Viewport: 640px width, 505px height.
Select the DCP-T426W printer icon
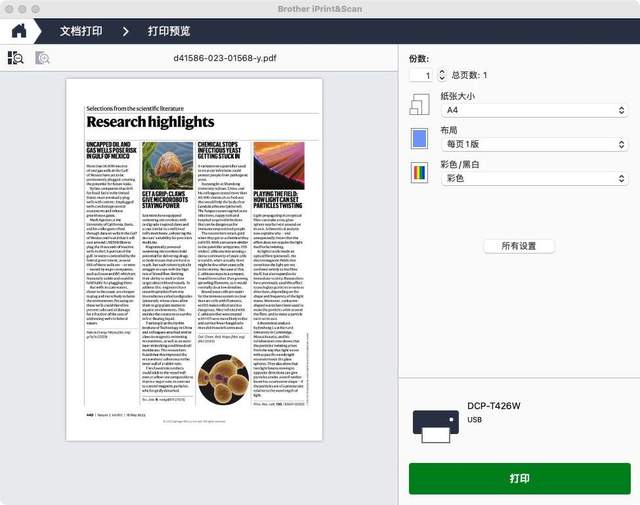point(436,426)
